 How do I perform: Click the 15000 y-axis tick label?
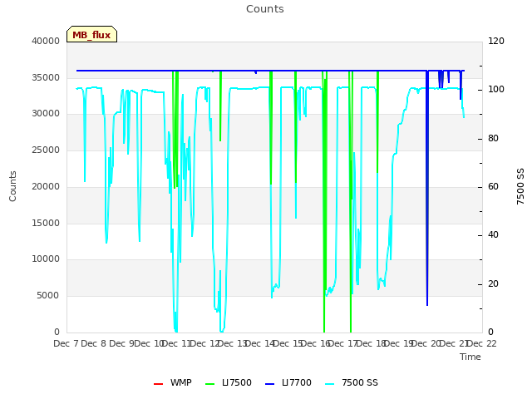tap(46, 223)
